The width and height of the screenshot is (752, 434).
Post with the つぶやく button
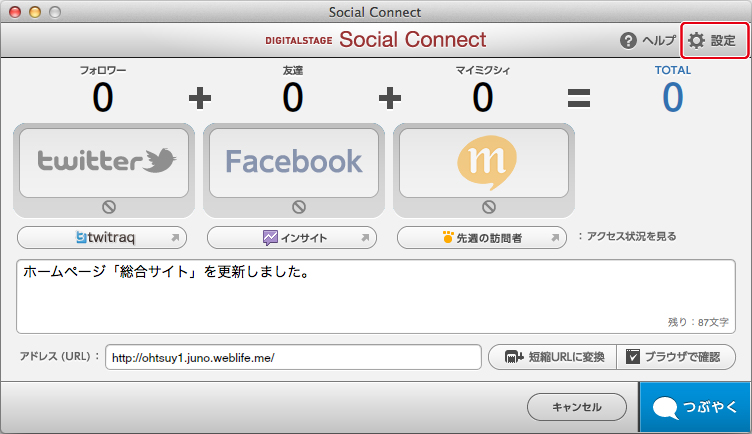[x=695, y=408]
